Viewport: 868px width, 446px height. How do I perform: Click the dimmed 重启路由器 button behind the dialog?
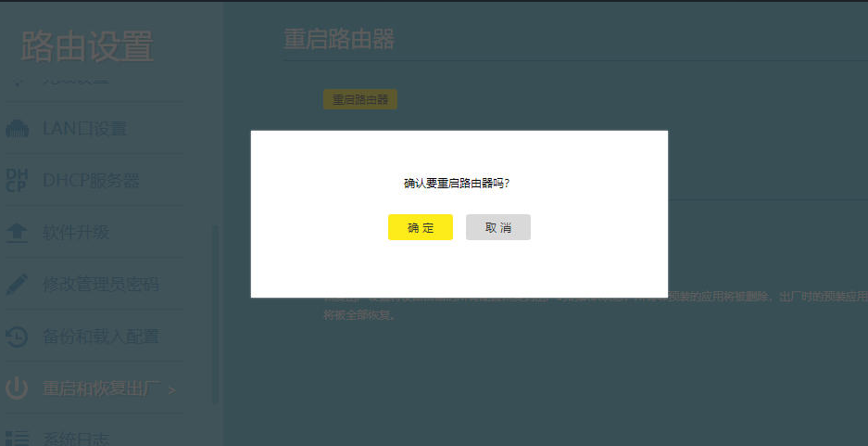[x=359, y=99]
